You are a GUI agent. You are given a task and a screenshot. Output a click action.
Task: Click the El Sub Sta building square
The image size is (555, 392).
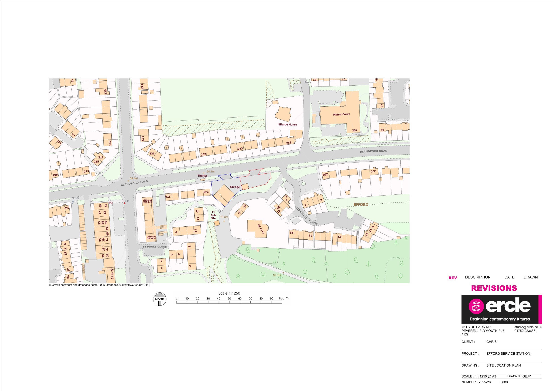click(x=217, y=223)
